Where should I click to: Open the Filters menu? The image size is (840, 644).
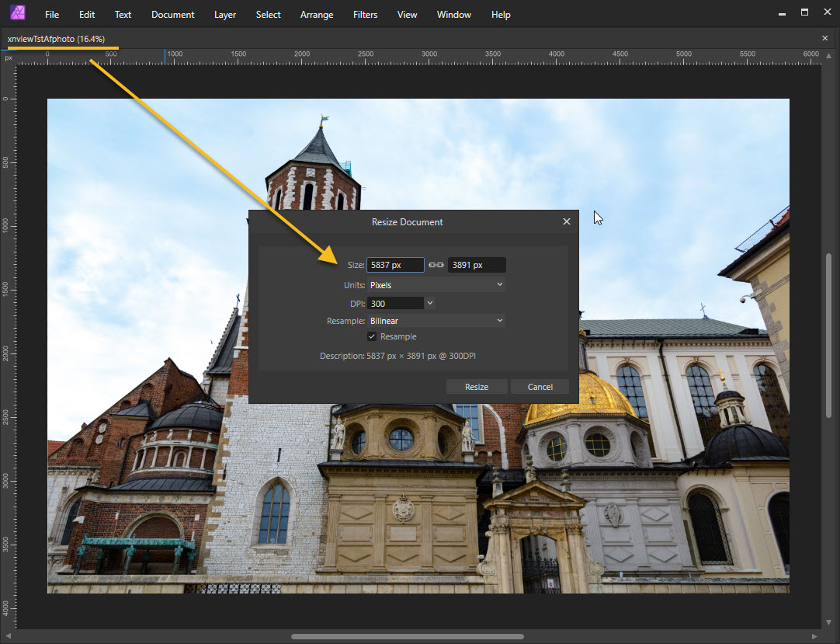pyautogui.click(x=365, y=15)
